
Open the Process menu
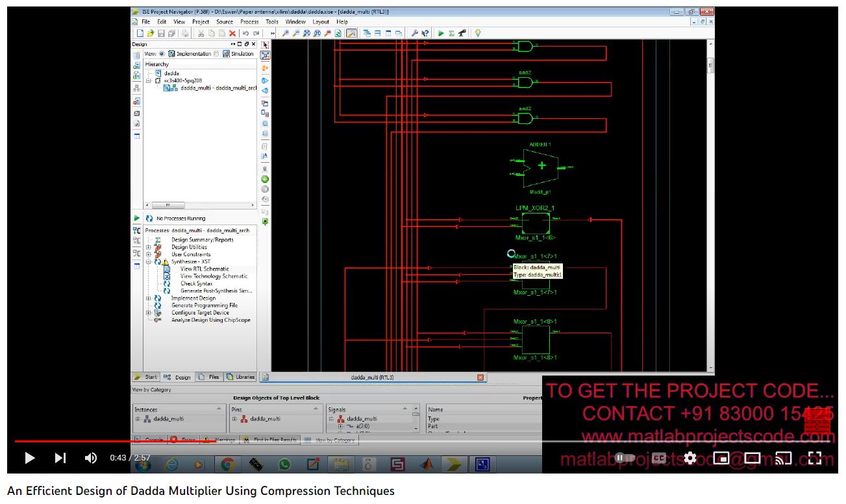[x=249, y=22]
